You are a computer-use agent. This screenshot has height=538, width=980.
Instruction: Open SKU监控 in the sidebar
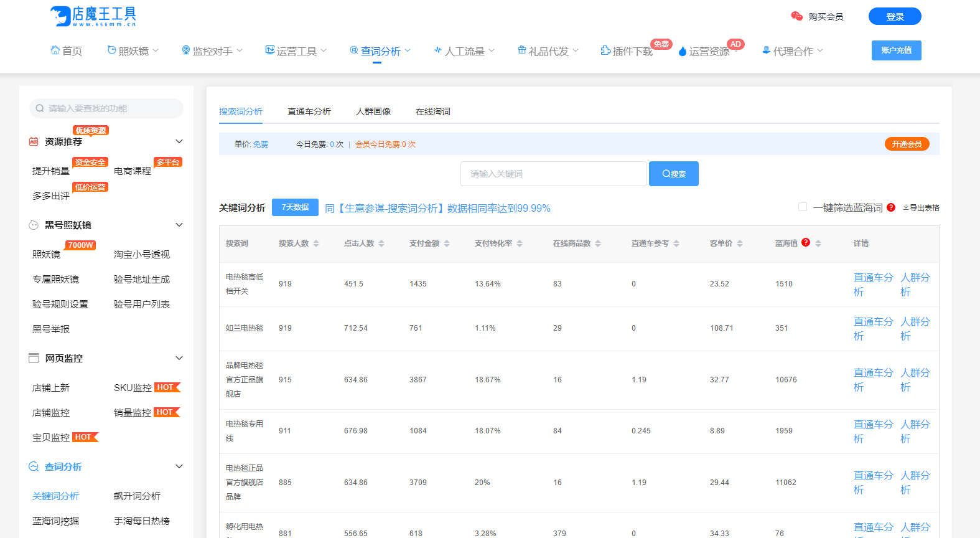133,387
